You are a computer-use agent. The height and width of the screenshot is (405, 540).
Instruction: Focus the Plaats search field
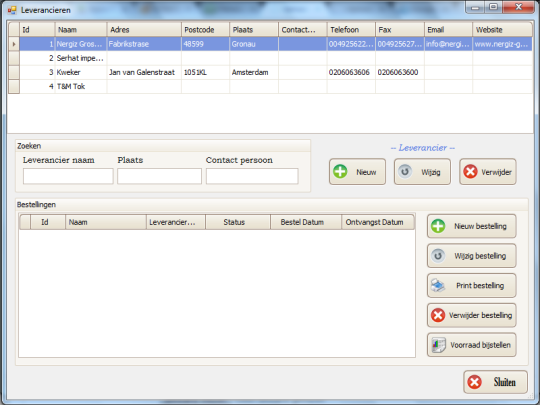[159, 176]
